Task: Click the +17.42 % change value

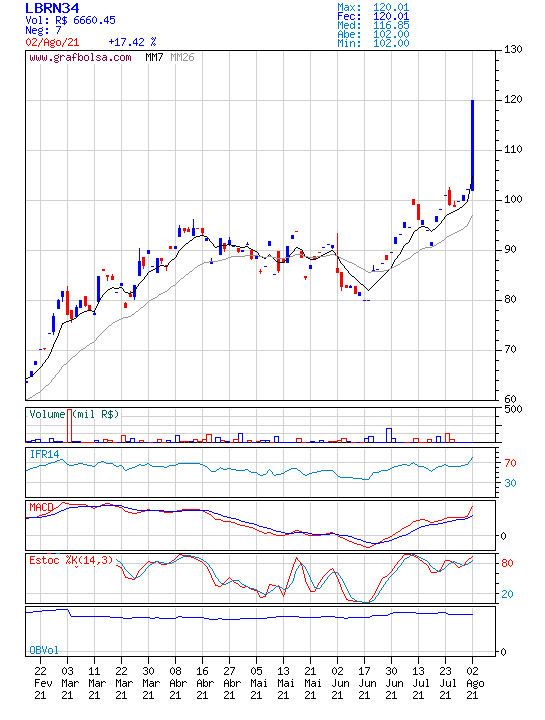Action: pos(132,42)
